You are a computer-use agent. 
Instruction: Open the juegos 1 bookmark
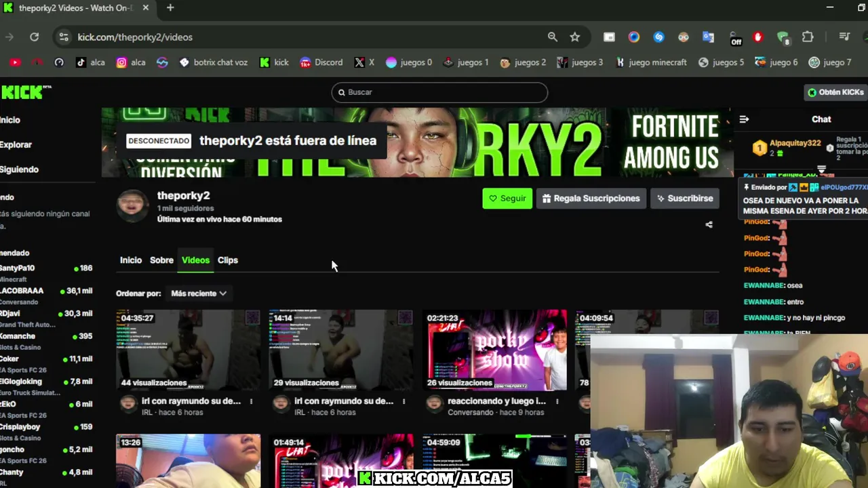point(465,62)
